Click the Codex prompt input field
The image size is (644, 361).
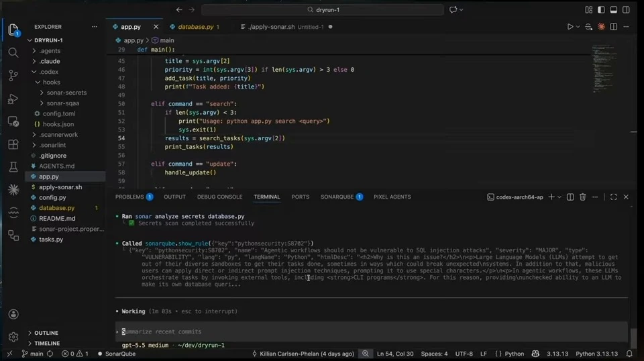coord(372,332)
